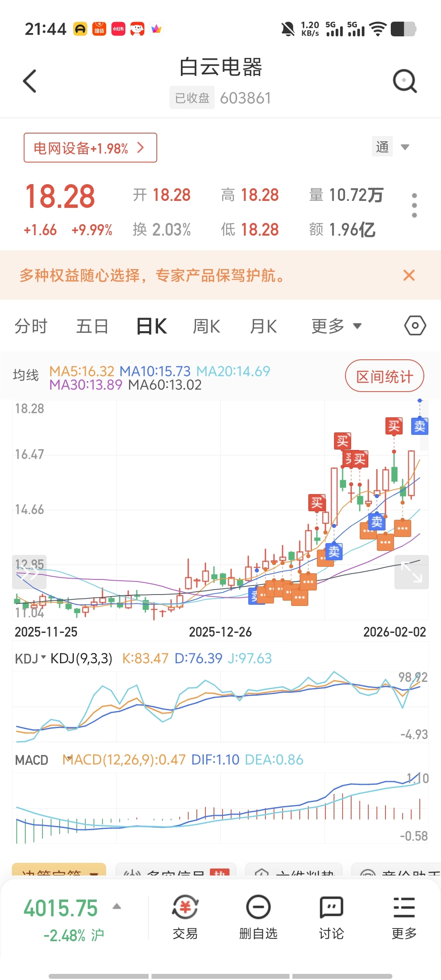Image resolution: width=441 pixels, height=980 pixels.
Task: Tap the battery status icon
Action: pyautogui.click(x=403, y=29)
